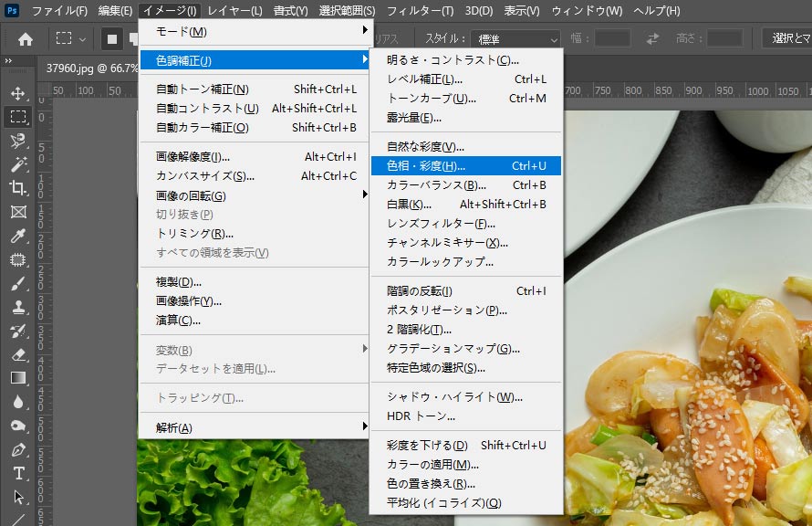Click the swap width and height icon
Screen dimensions: 812x526
point(652,38)
